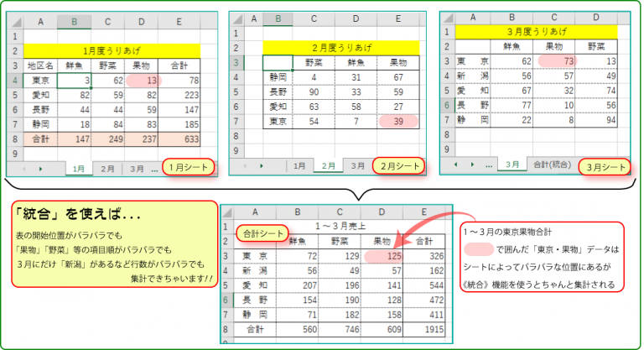Click the select-all corner in the 2月 sheet window
Image resolution: width=644 pixels, height=350 pixels.
pyautogui.click(x=237, y=19)
